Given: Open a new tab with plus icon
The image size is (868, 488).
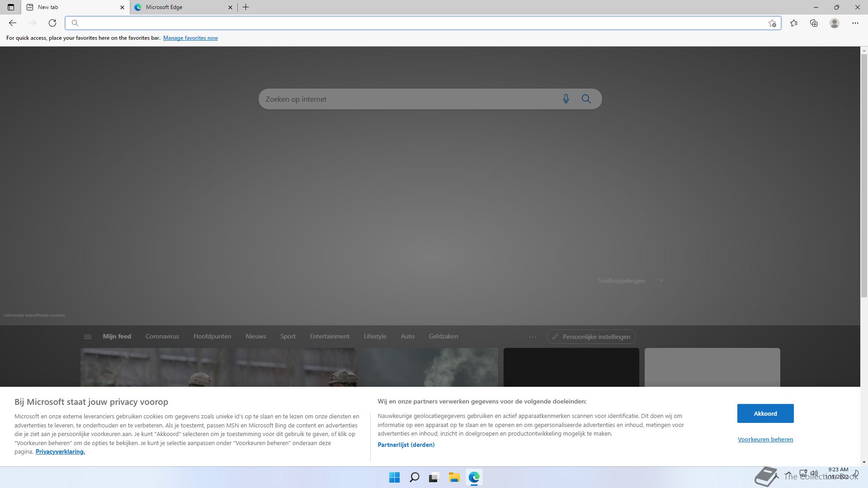Looking at the screenshot, I should (246, 7).
